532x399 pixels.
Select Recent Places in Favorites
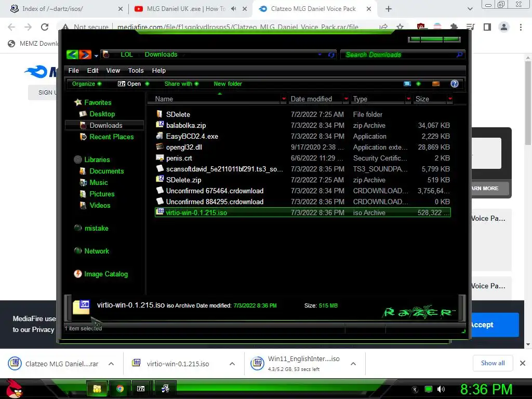click(x=111, y=137)
